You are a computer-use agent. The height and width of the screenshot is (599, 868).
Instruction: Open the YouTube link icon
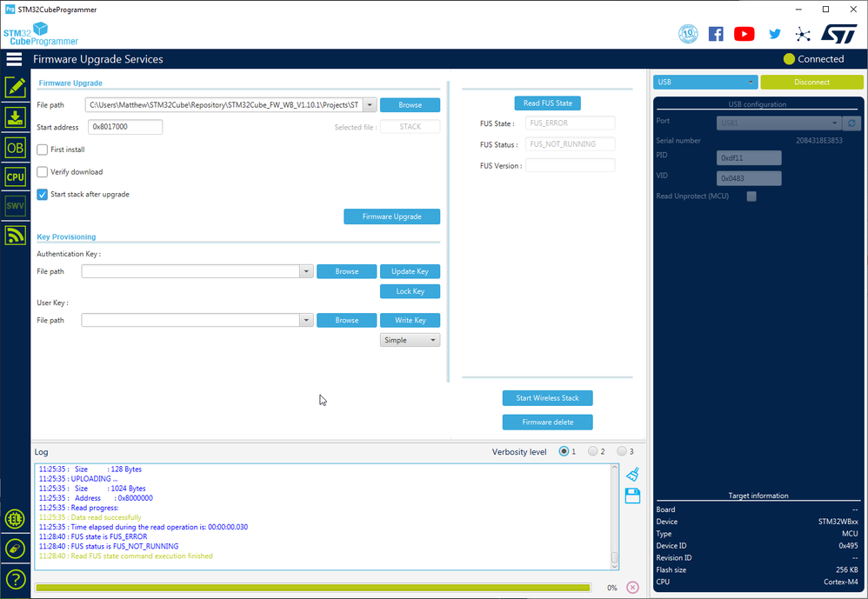744,34
